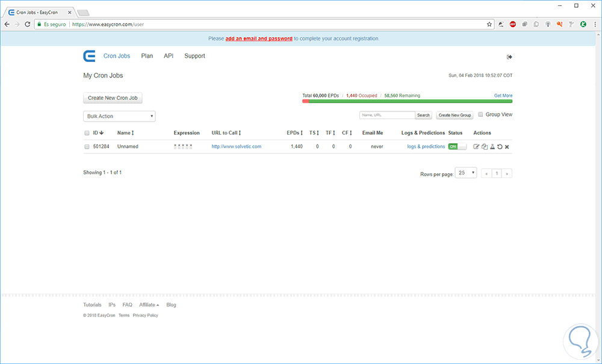Viewport: 602px width, 364px height.
Task: Reset cron job with circular arrow icon
Action: pyautogui.click(x=500, y=147)
